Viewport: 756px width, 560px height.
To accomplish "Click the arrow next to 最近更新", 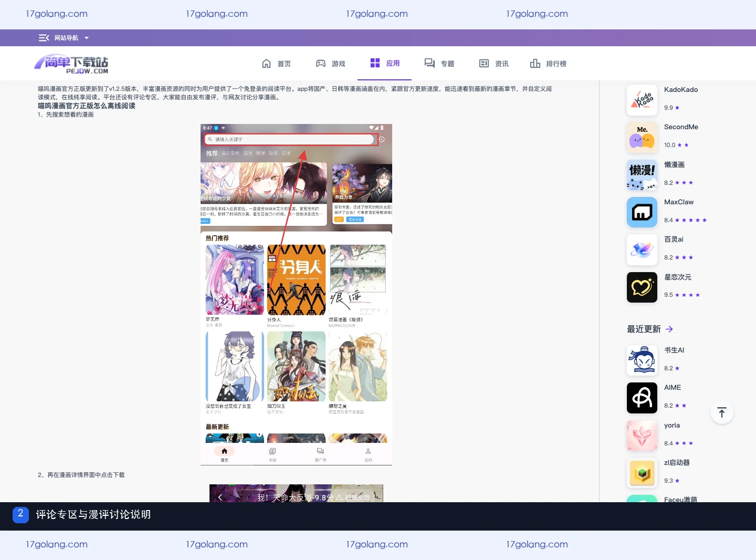I will click(669, 329).
